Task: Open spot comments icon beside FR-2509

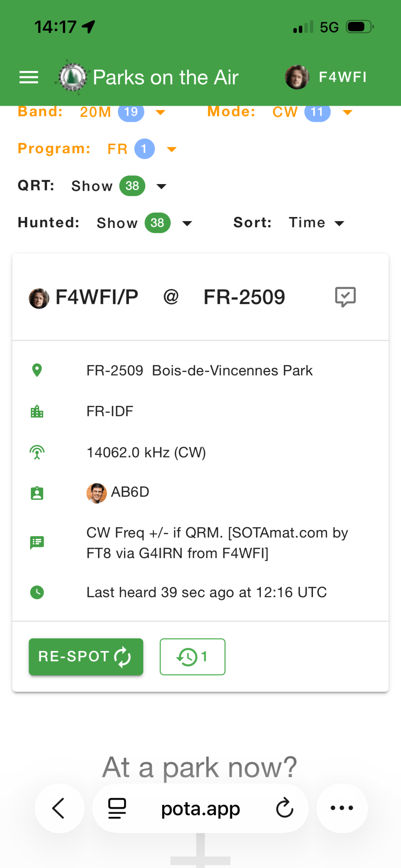Action: (x=345, y=297)
